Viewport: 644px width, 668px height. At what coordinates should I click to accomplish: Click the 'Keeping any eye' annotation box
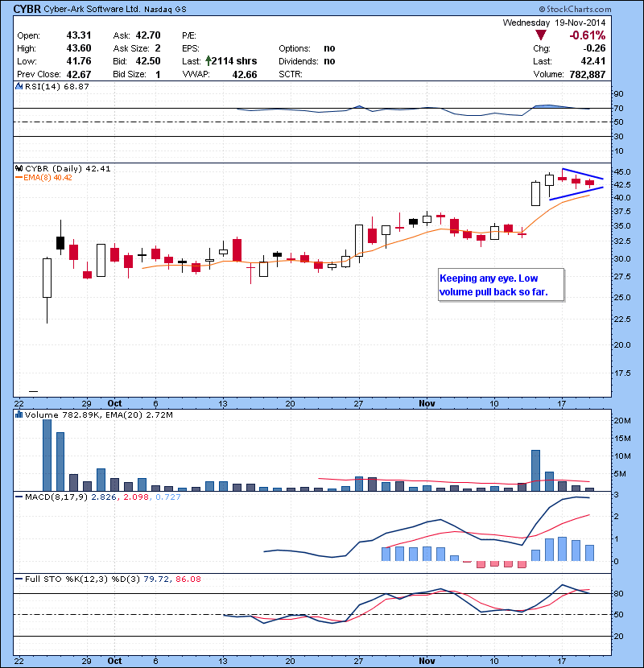pyautogui.click(x=499, y=285)
